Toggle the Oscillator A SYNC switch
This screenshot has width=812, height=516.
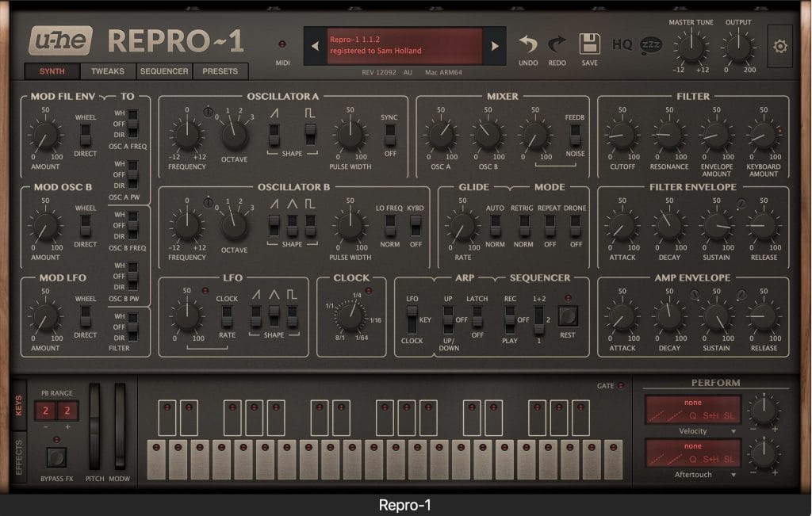point(390,134)
